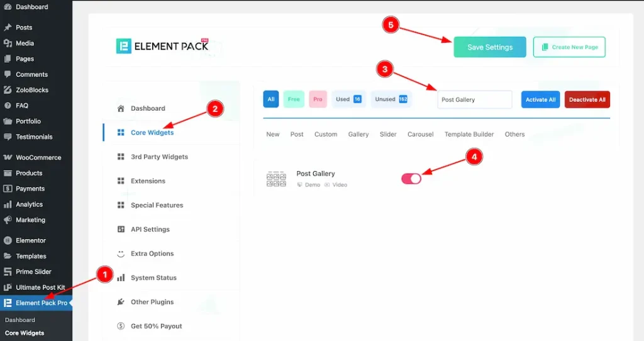The height and width of the screenshot is (341, 644).
Task: Click the Templates folder icon
Action: tap(8, 256)
